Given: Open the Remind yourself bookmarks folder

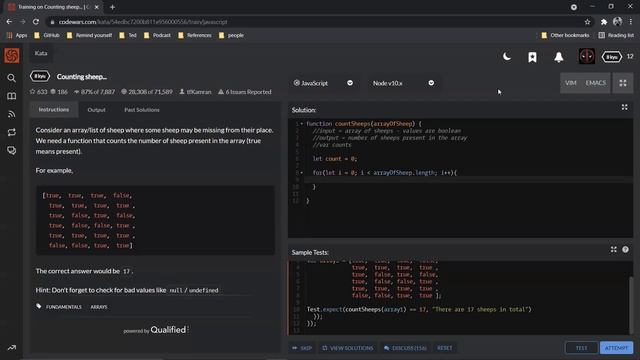Looking at the screenshot, I should tap(89, 35).
